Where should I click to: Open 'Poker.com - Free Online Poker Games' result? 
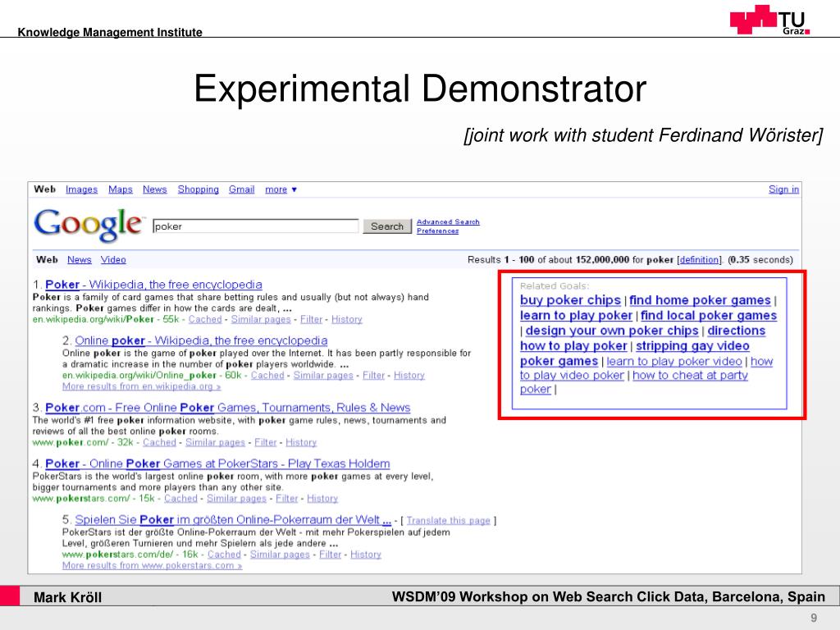(x=228, y=408)
